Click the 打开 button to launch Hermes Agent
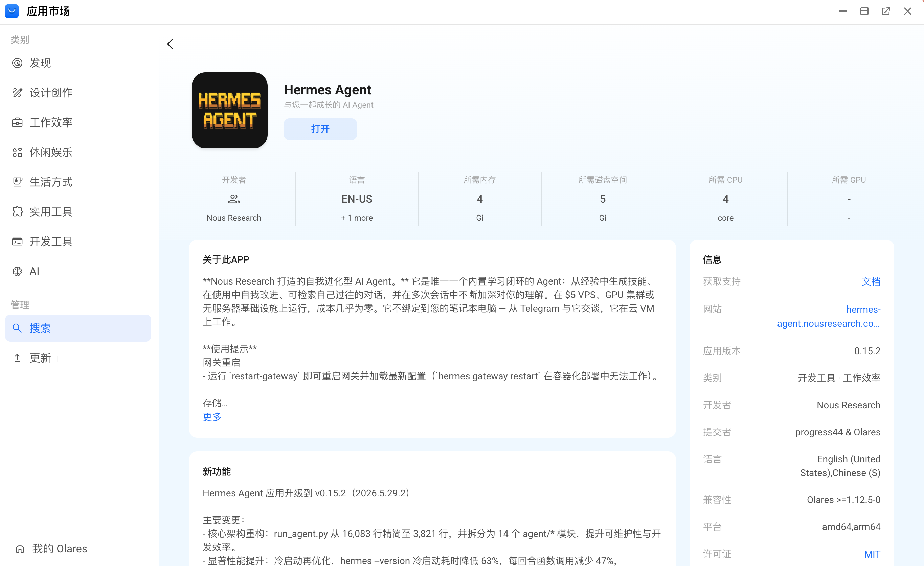Image resolution: width=924 pixels, height=566 pixels. coord(320,129)
